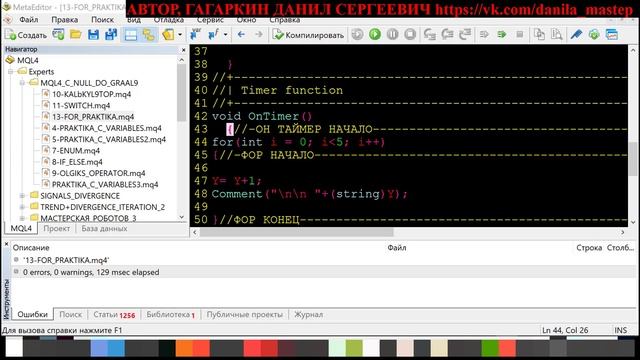Open the Статьи tab in Toolbox
Viewport: 640px width, 360px height.
pyautogui.click(x=114, y=315)
